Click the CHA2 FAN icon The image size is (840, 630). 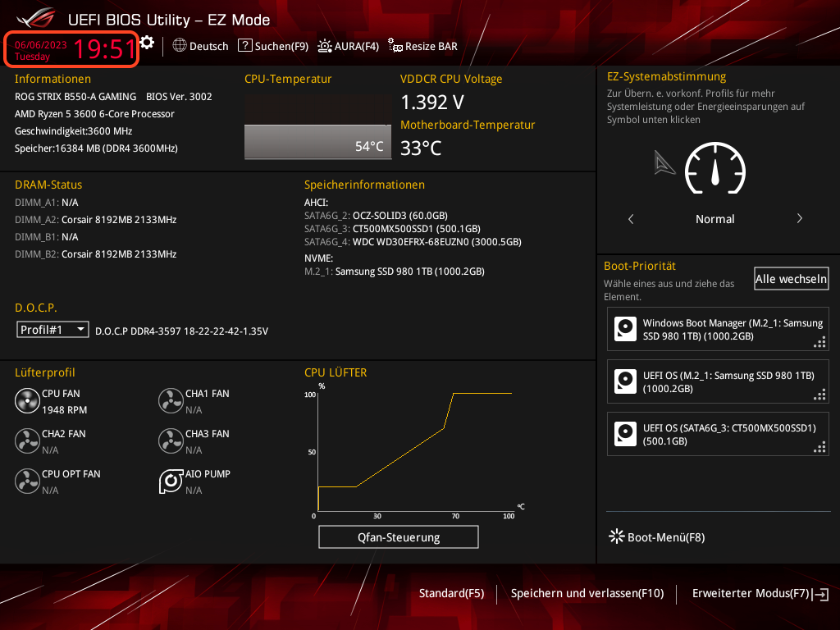click(x=27, y=441)
